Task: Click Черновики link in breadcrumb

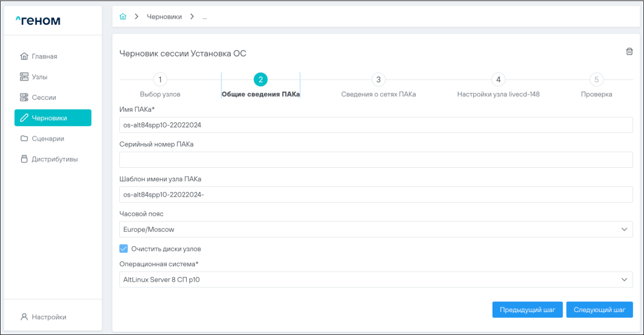Action: point(164,17)
